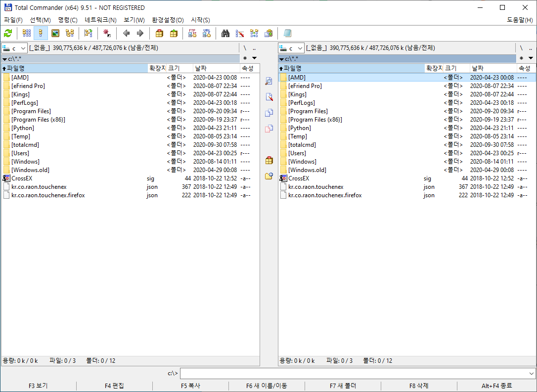Click the F8 삭제 button

pyautogui.click(x=419, y=386)
